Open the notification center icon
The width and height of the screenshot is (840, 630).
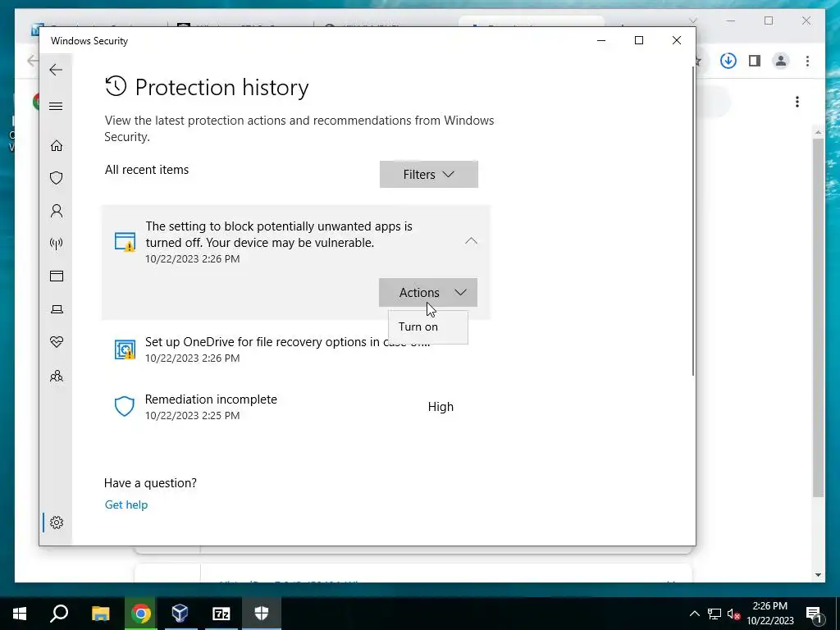tap(815, 614)
